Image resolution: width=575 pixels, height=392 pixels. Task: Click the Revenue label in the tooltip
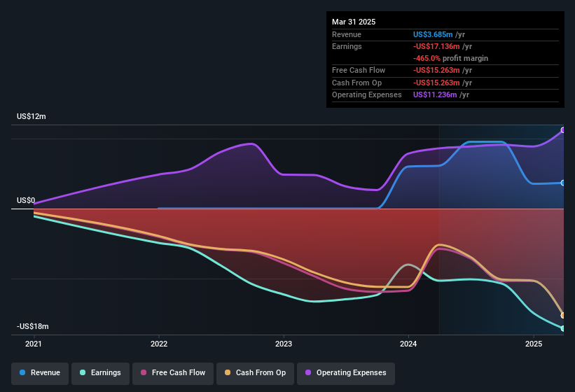(x=347, y=34)
